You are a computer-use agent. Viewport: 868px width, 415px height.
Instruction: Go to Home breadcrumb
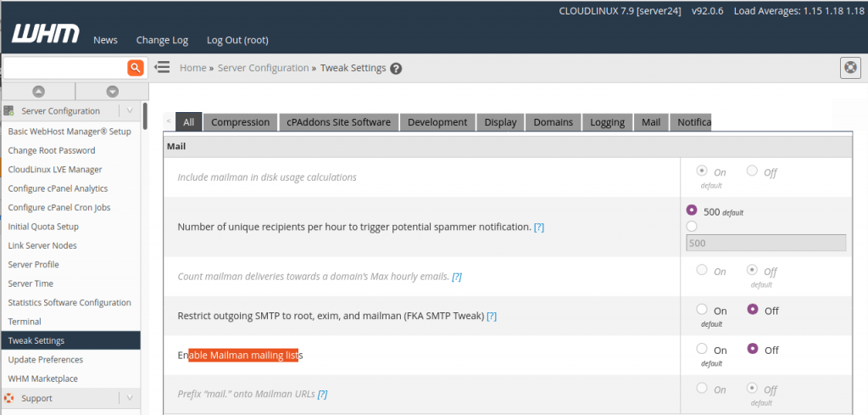click(192, 68)
